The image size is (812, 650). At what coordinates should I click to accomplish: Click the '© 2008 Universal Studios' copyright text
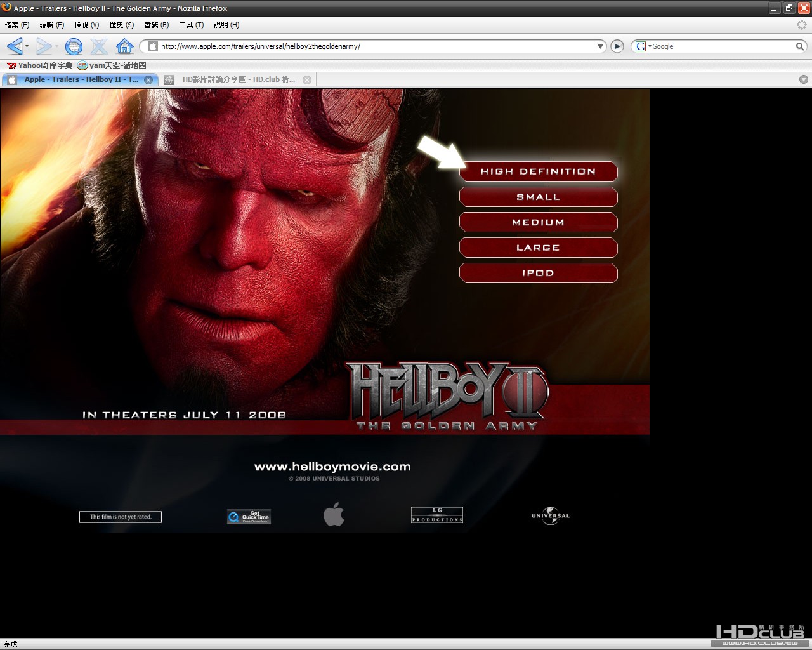point(334,479)
